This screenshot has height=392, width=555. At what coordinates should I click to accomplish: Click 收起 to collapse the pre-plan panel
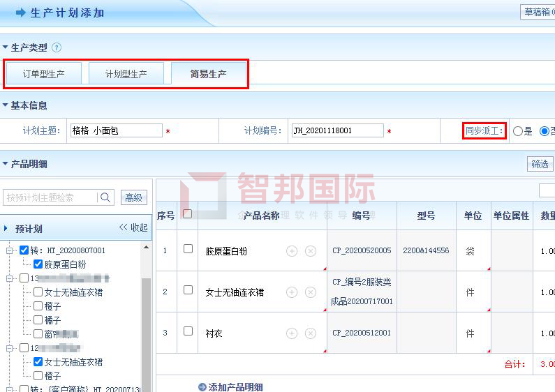[133, 227]
